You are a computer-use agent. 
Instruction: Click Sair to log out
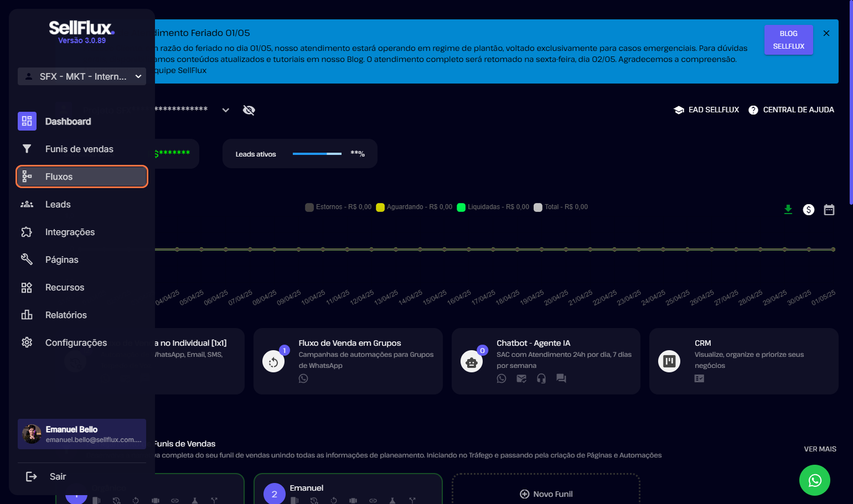[x=58, y=476]
